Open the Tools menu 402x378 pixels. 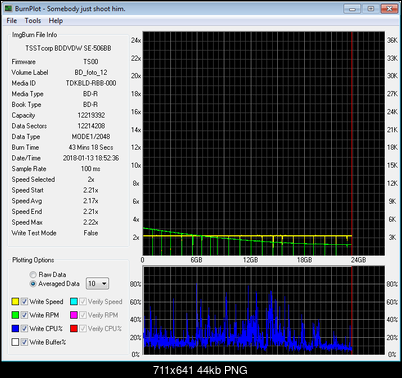(33, 21)
